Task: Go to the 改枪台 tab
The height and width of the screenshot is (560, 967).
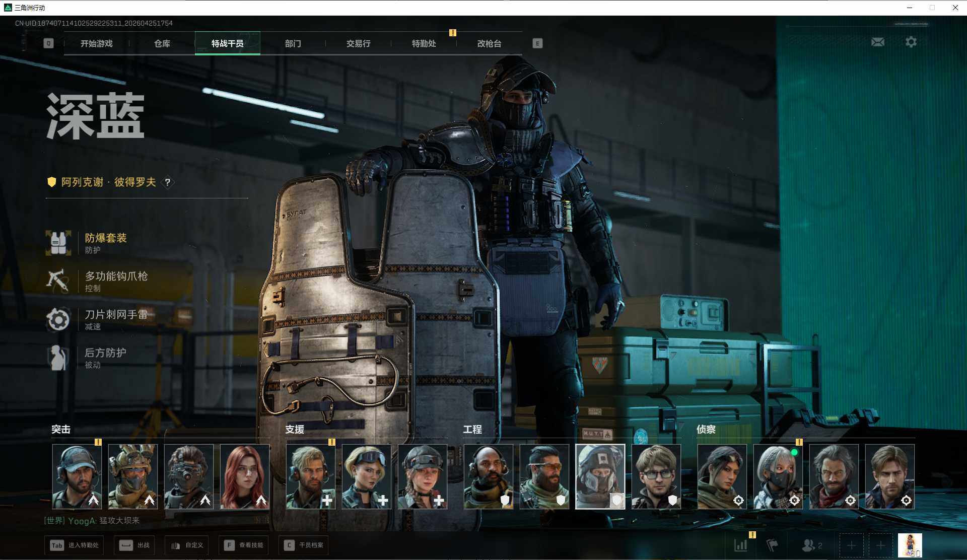Action: pos(489,44)
